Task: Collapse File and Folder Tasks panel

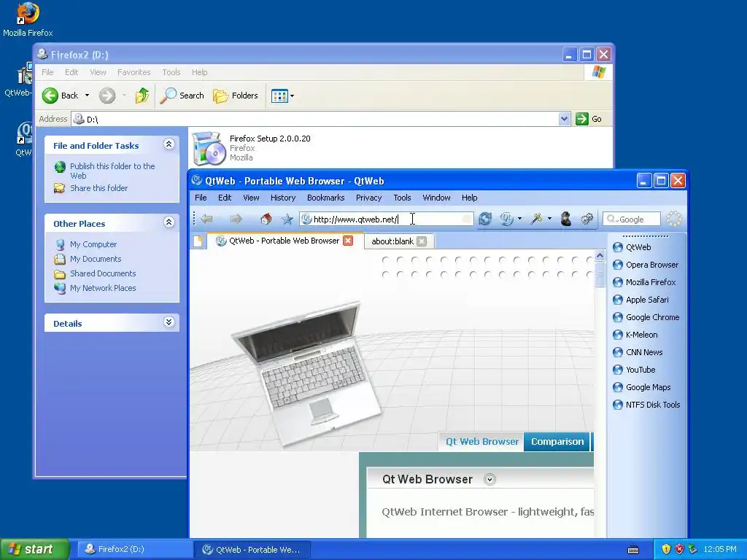Action: tap(169, 144)
